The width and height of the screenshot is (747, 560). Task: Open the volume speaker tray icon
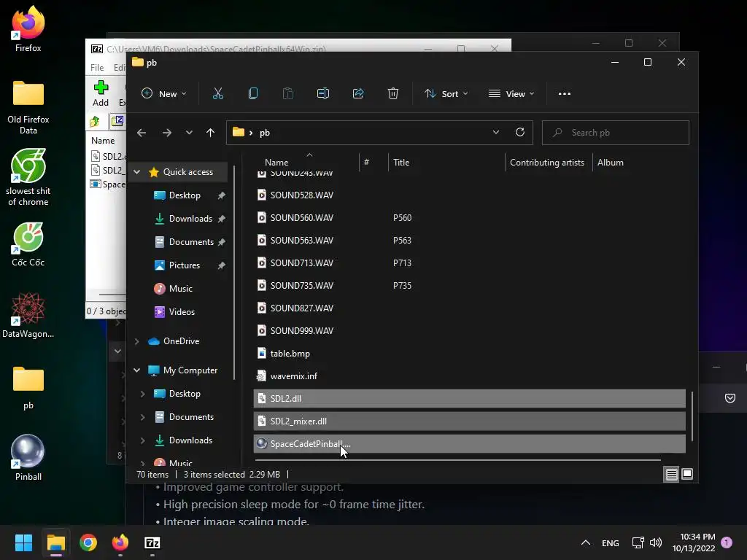tap(656, 542)
